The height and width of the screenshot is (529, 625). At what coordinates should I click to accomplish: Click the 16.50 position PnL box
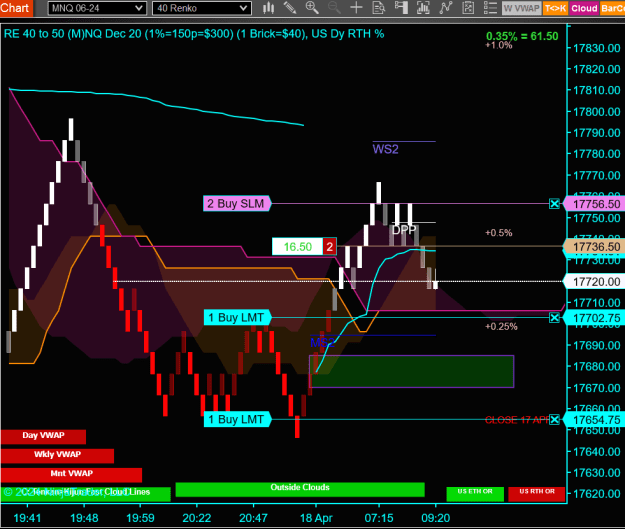297,247
